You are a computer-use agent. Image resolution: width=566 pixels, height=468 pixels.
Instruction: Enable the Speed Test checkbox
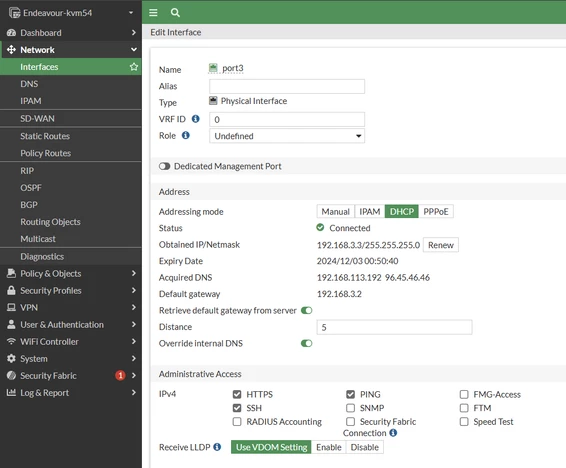click(464, 422)
